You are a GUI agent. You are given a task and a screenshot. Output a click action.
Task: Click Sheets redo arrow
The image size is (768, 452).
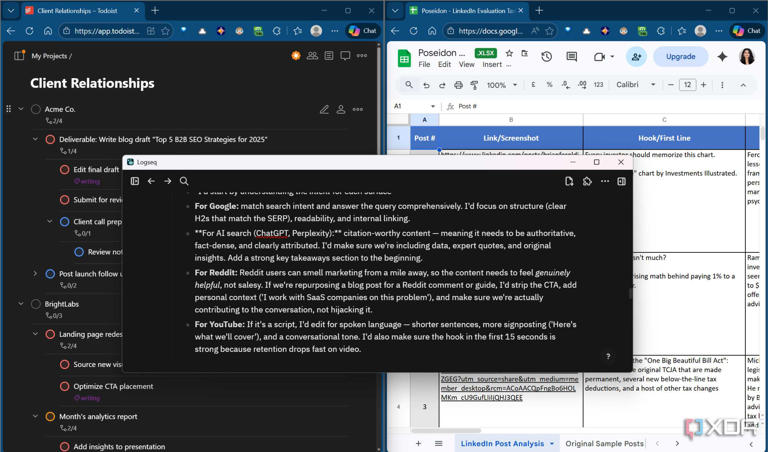pyautogui.click(x=442, y=85)
